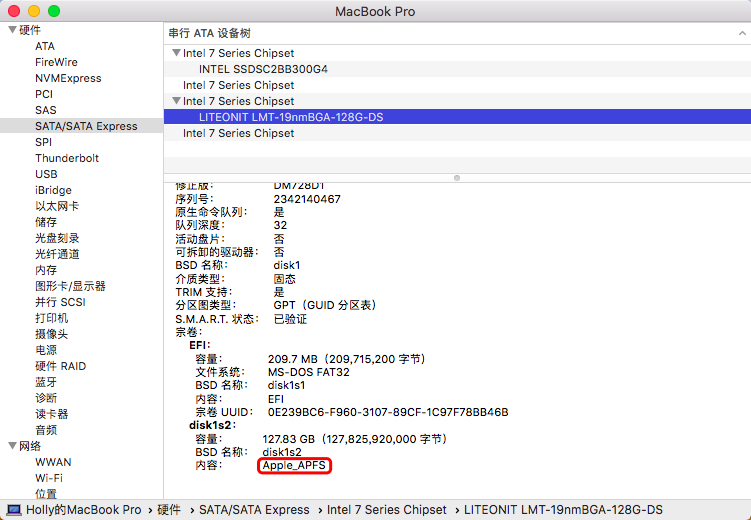Open the USB sidebar entry

coord(46,174)
